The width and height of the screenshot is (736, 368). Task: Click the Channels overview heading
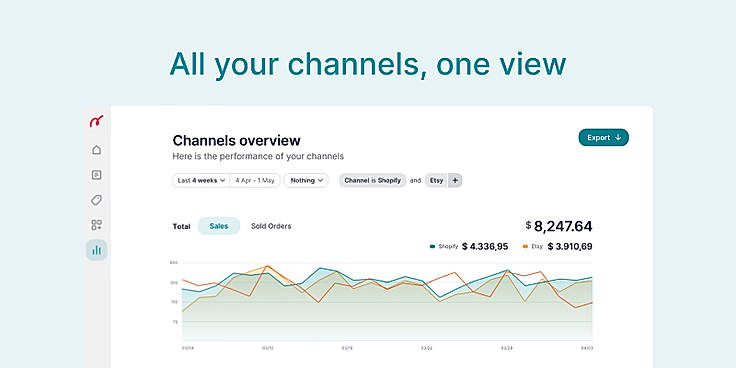237,140
